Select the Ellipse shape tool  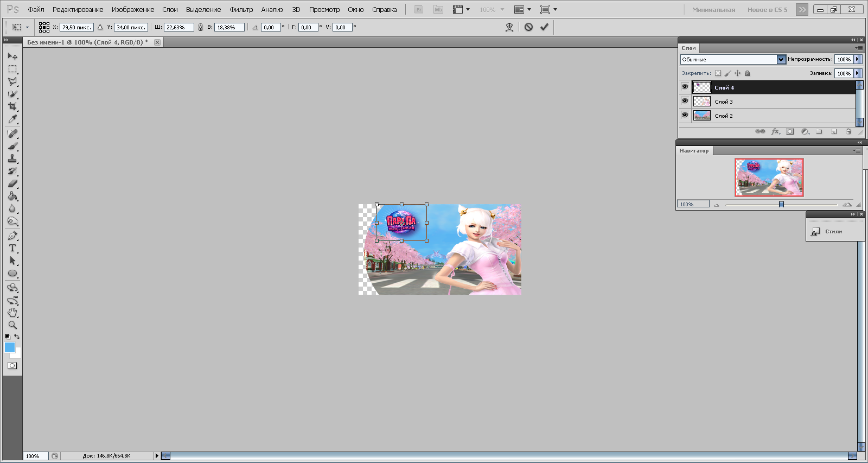[x=12, y=273]
